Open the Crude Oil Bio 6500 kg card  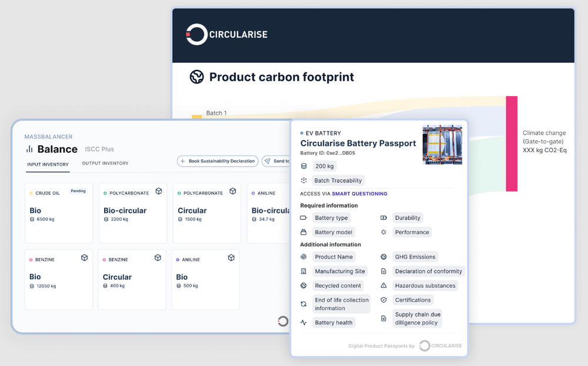coord(59,213)
